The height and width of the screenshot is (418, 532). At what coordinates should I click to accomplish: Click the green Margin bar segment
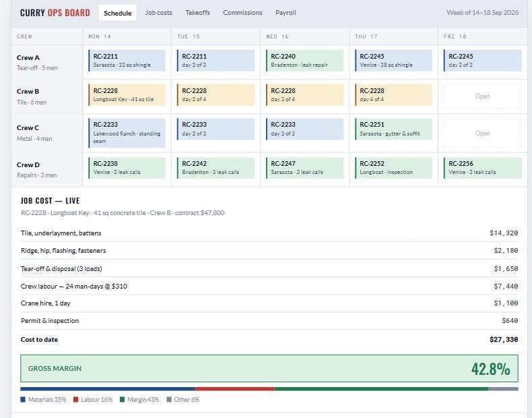[x=381, y=389]
